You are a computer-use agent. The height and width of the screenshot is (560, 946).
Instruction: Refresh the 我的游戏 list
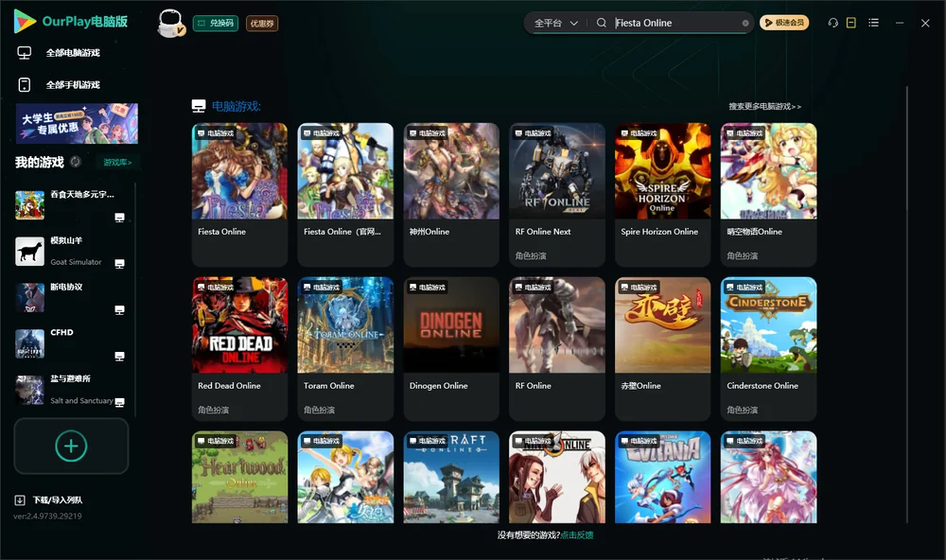coord(76,162)
